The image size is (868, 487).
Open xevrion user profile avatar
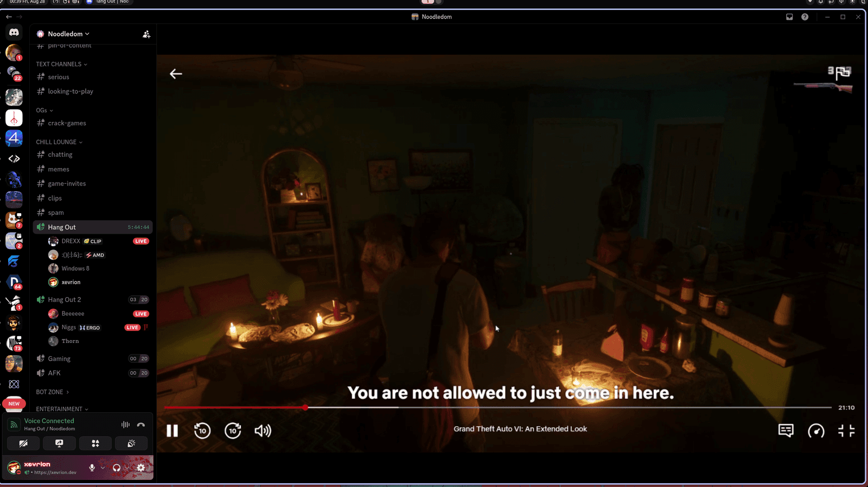[x=14, y=467]
